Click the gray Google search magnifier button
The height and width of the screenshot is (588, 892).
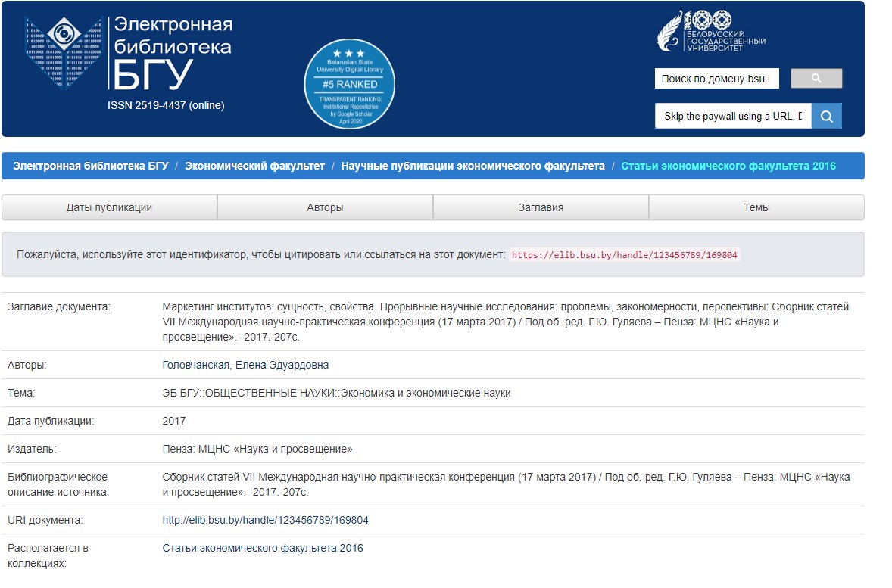(816, 79)
